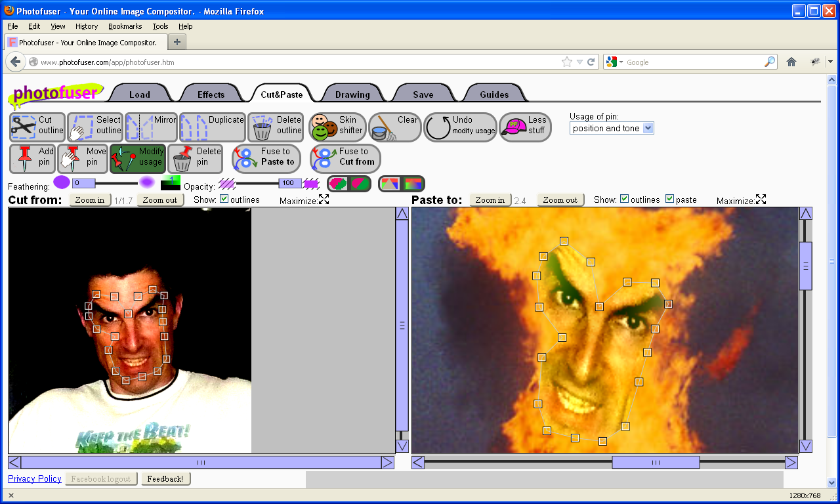
Task: Click the Firefox home icon
Action: pyautogui.click(x=791, y=62)
